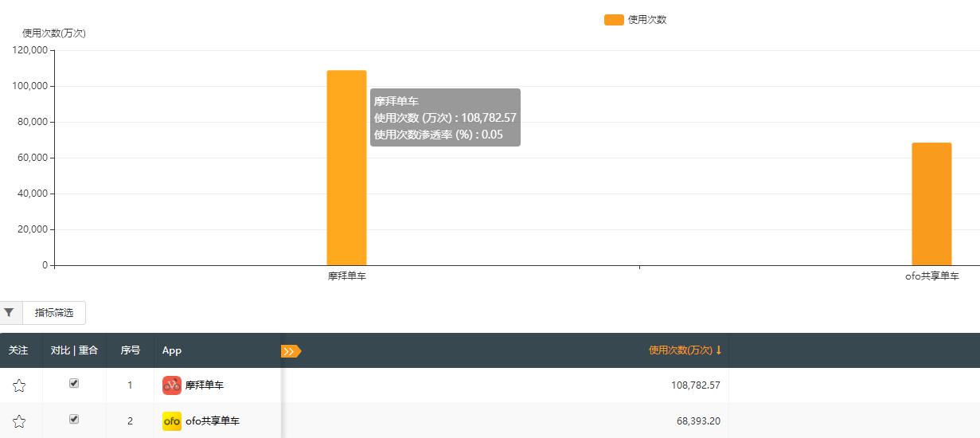The width and height of the screenshot is (980, 438).
Task: Star the ofo共享单车 row
Action: [x=19, y=421]
